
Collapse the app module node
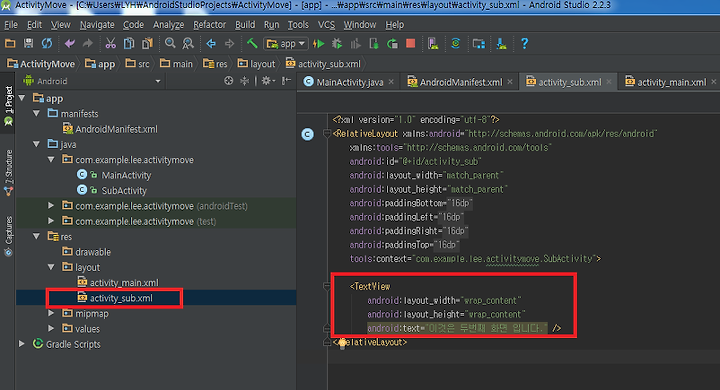point(22,98)
